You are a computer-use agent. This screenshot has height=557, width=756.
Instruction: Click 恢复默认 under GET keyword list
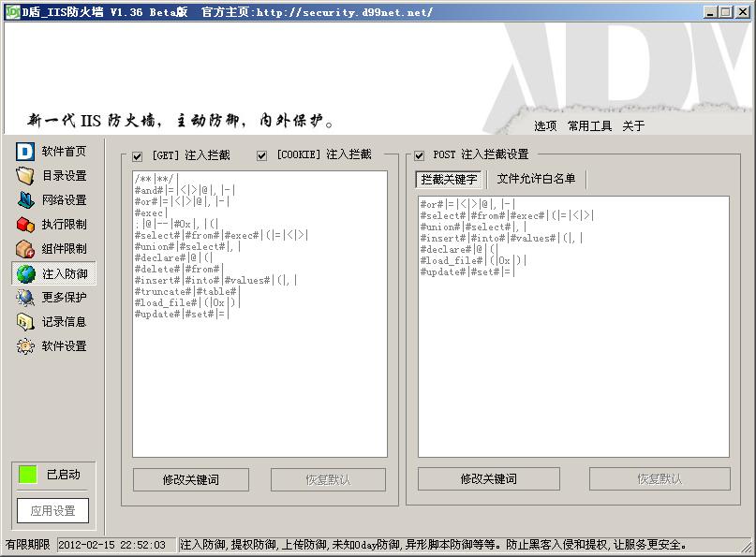(x=328, y=480)
